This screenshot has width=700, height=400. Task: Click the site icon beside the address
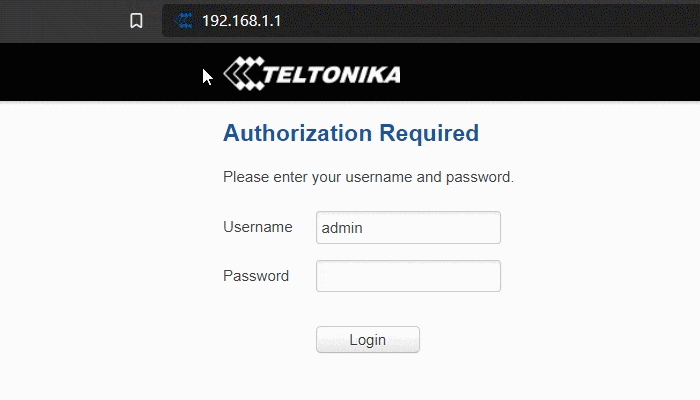point(183,21)
